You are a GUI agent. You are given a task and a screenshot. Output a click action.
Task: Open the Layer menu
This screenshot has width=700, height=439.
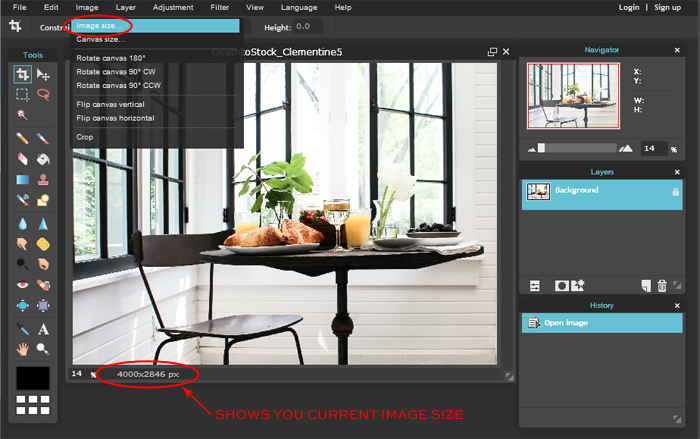(125, 7)
